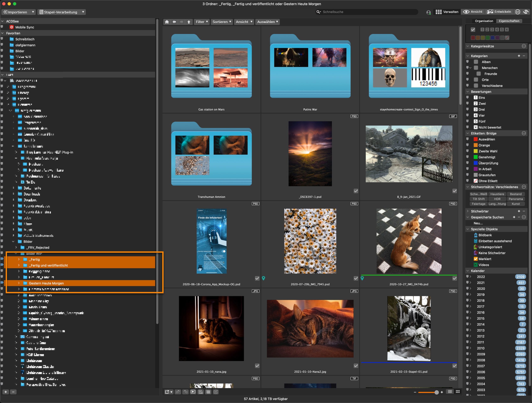Go up one folder level arrow

[x=189, y=22]
